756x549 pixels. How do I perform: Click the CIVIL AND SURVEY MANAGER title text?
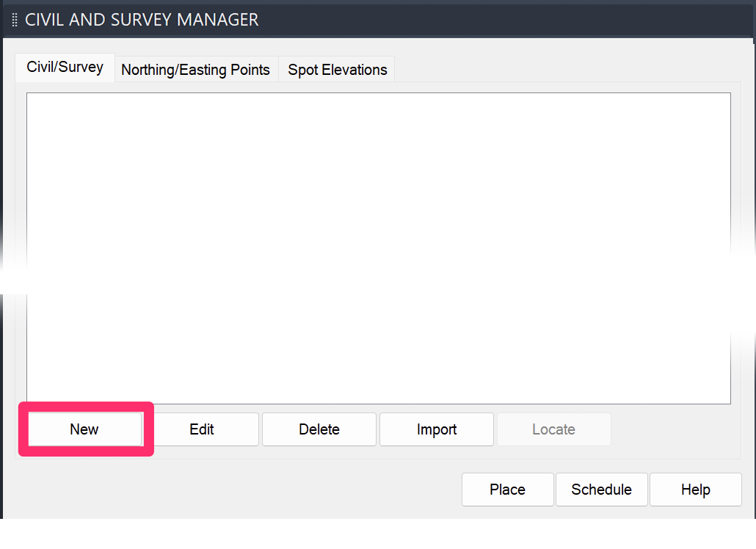142,20
